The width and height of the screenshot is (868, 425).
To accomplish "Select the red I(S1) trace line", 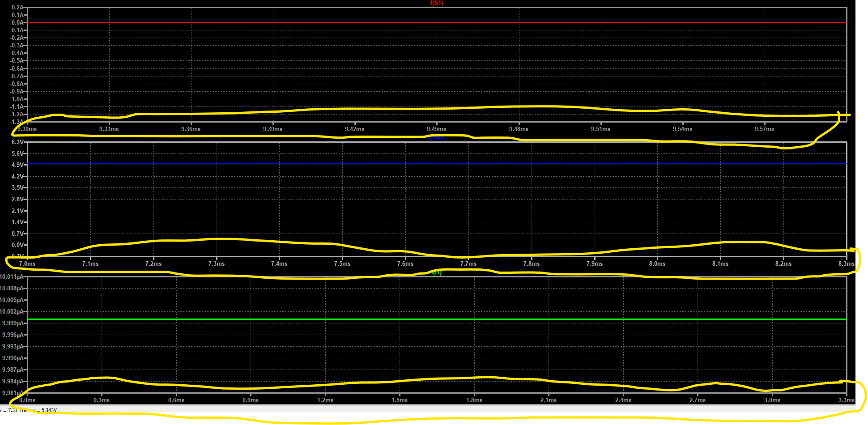I will point(437,22).
